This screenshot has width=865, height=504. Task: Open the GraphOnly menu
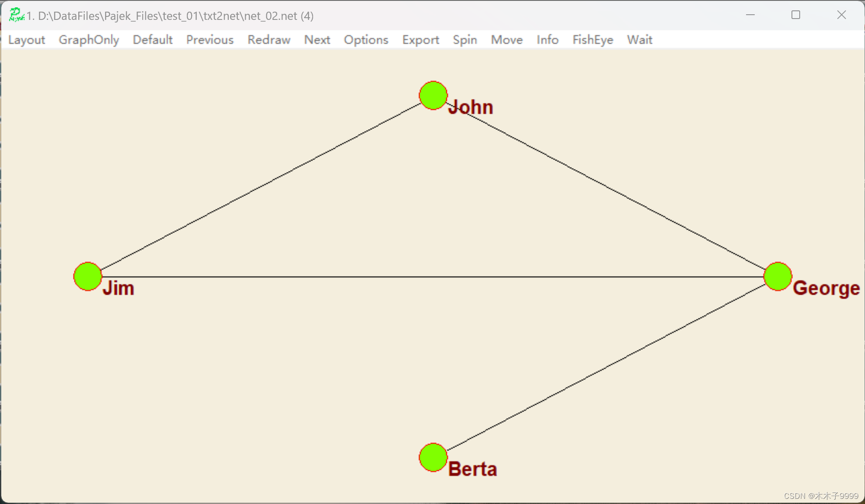(x=89, y=40)
